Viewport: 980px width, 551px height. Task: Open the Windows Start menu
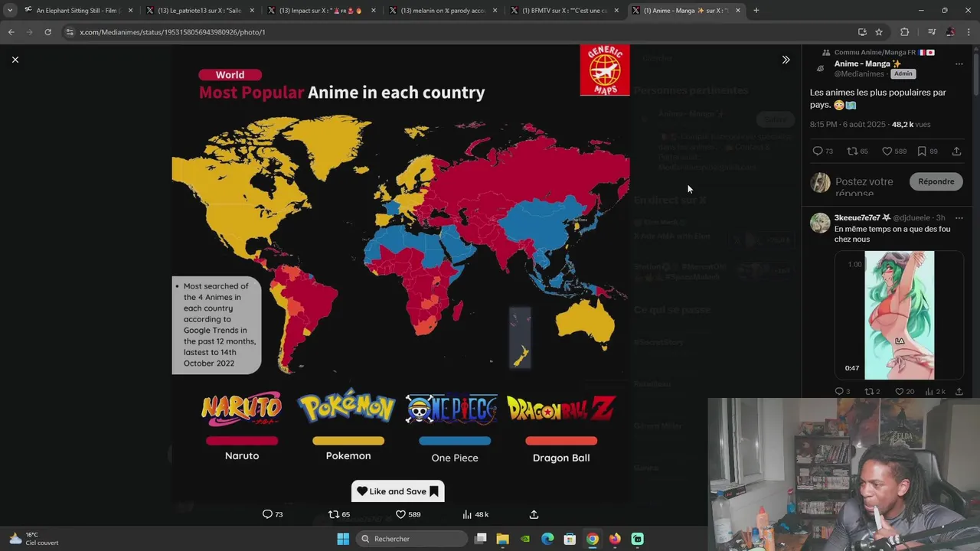pyautogui.click(x=343, y=539)
